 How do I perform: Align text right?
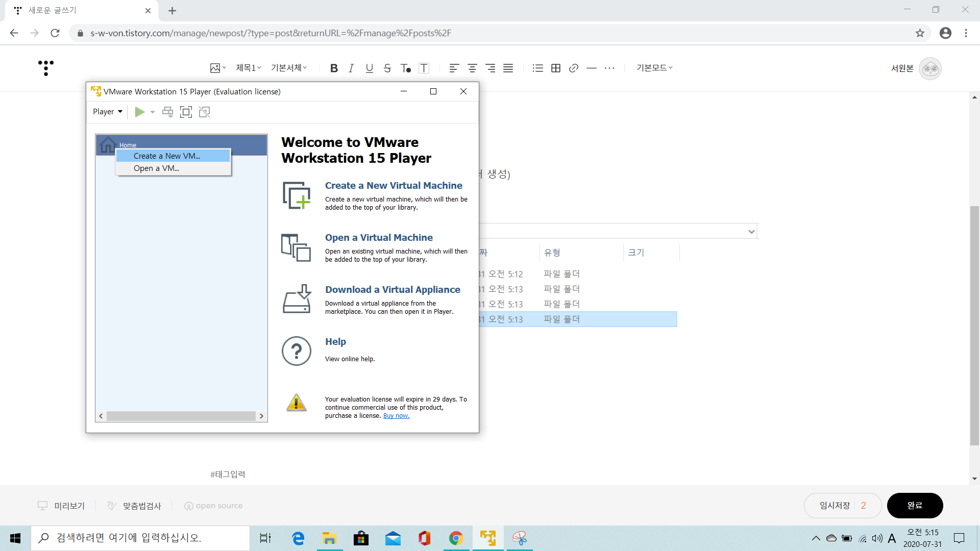point(490,68)
